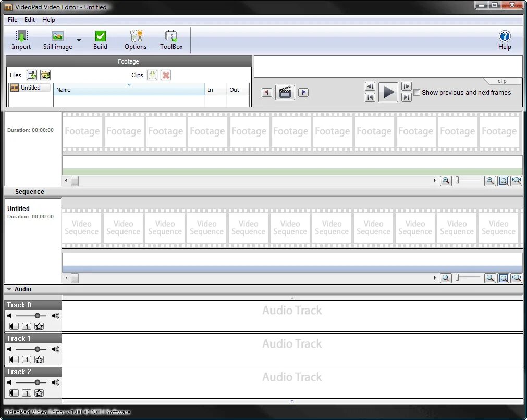Click Track 2 star effects icon
Screen dimensions: 527x420
pyautogui.click(x=39, y=393)
